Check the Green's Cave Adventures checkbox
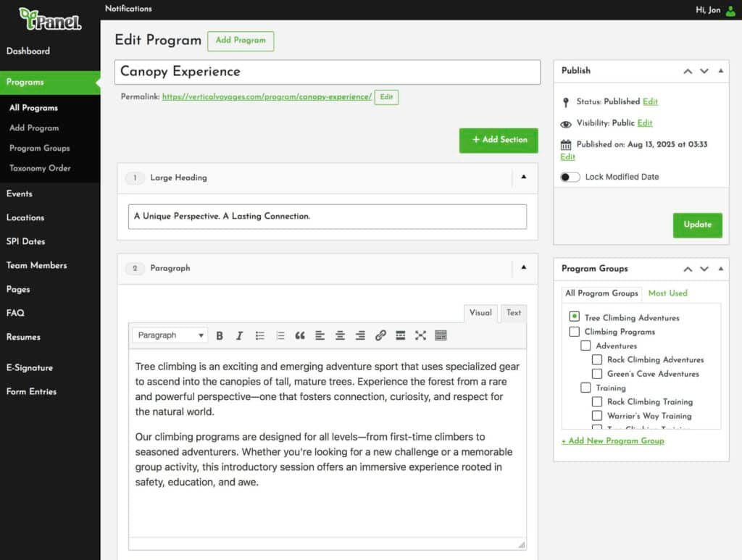742x560 pixels. 597,374
